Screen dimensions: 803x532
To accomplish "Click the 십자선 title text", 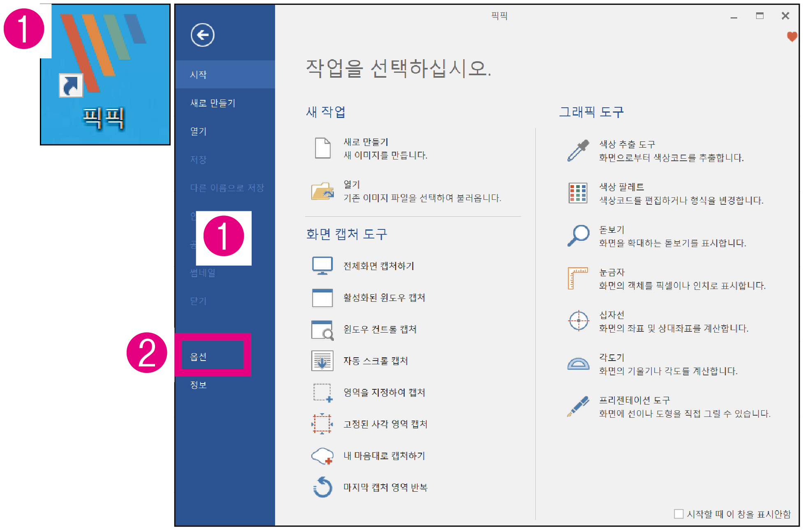I will (x=611, y=315).
